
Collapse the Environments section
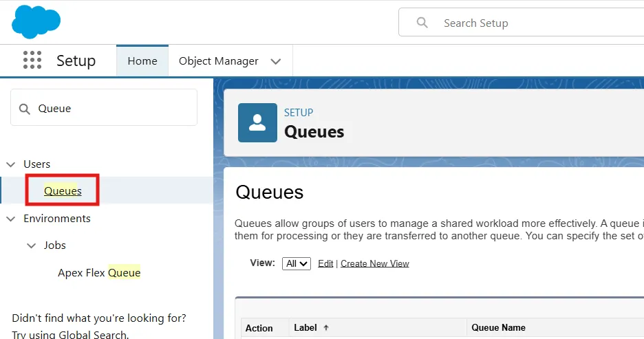point(11,219)
